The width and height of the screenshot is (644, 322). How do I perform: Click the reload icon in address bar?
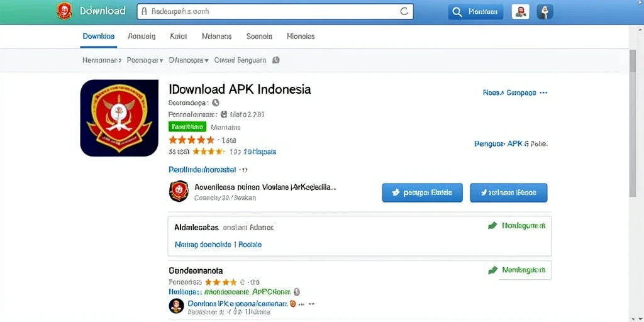coord(404,11)
